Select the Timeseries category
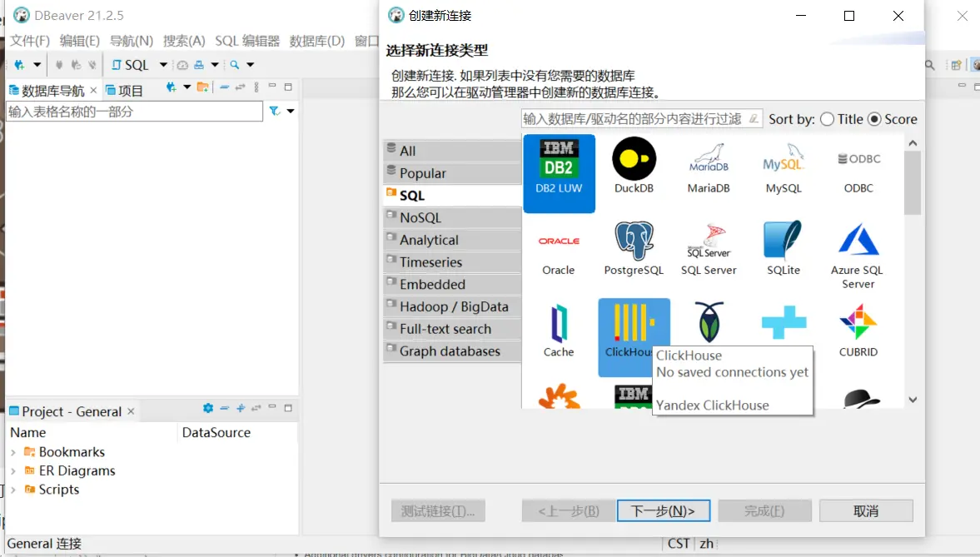 (452, 262)
